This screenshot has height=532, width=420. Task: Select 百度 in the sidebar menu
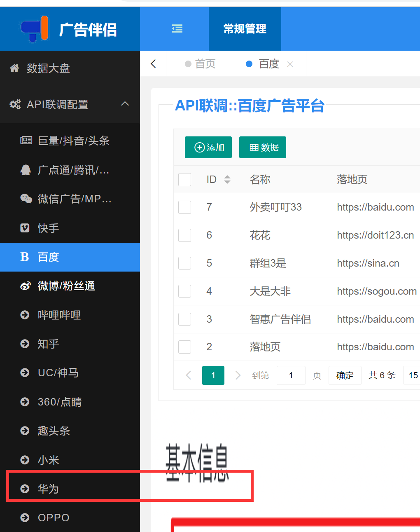tap(70, 257)
